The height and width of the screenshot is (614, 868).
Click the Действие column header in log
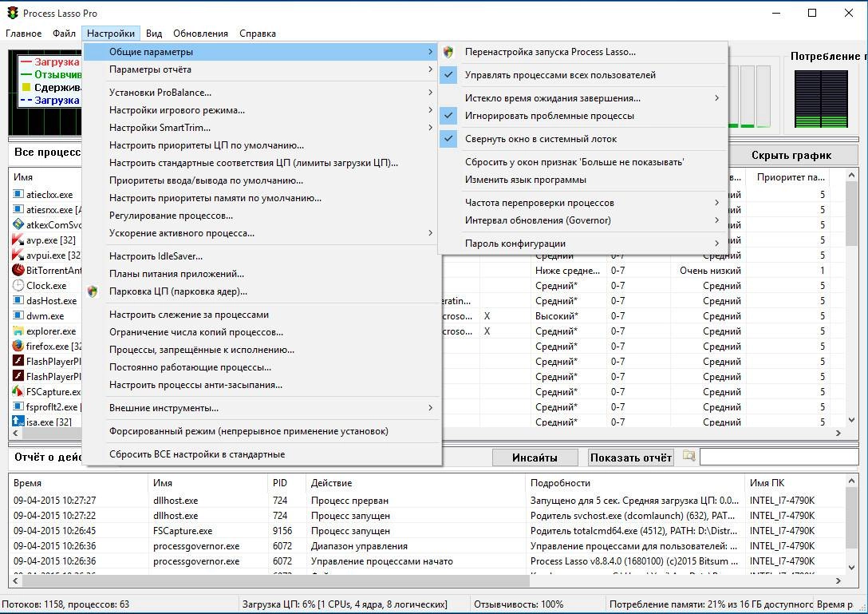tap(415, 483)
